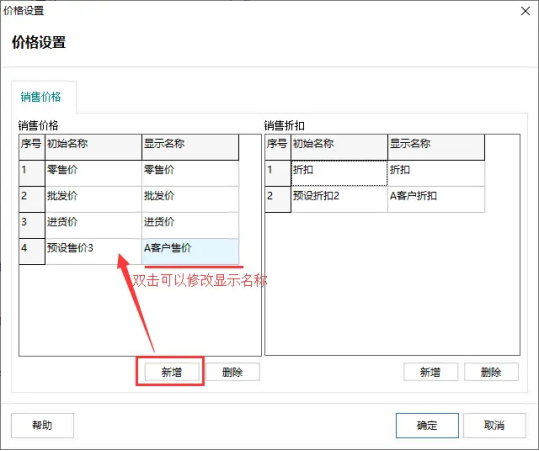Click 删除 button under sales discount table

[x=491, y=372]
